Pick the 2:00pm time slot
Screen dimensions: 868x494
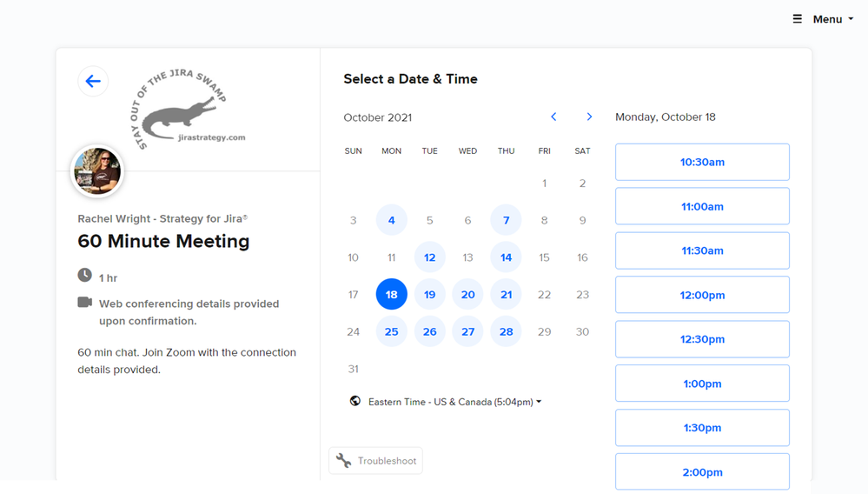click(x=703, y=472)
